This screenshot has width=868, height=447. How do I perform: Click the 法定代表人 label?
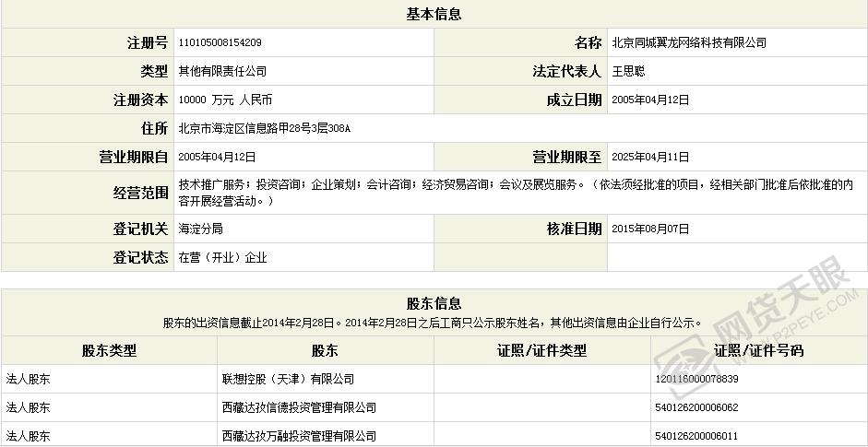567,71
